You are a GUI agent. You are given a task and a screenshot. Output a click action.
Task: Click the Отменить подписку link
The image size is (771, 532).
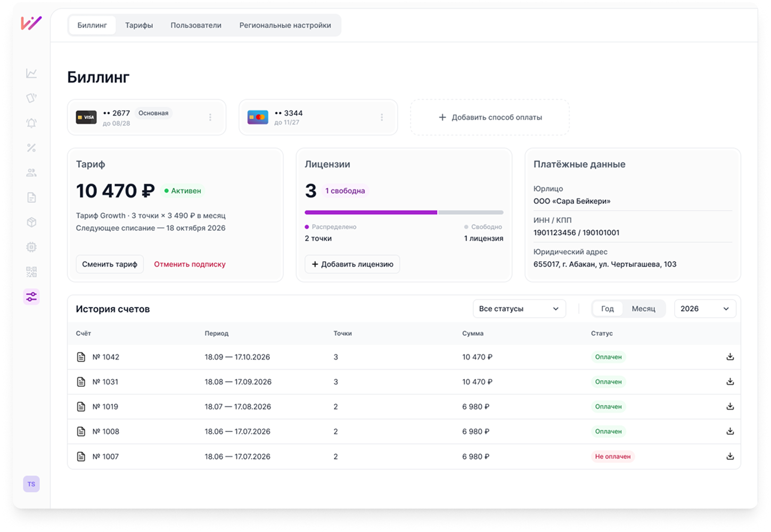(x=190, y=264)
